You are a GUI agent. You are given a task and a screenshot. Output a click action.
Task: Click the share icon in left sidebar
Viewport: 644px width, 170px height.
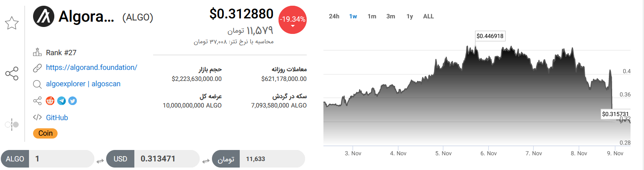tap(12, 74)
